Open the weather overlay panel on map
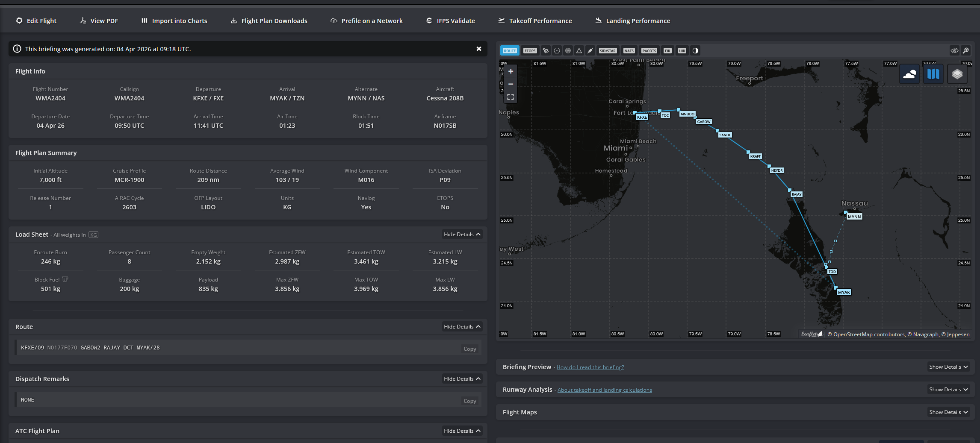980x443 pixels. pyautogui.click(x=909, y=73)
